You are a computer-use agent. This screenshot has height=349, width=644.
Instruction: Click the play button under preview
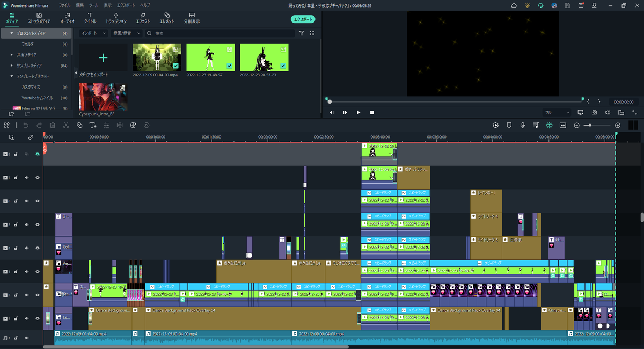click(358, 113)
